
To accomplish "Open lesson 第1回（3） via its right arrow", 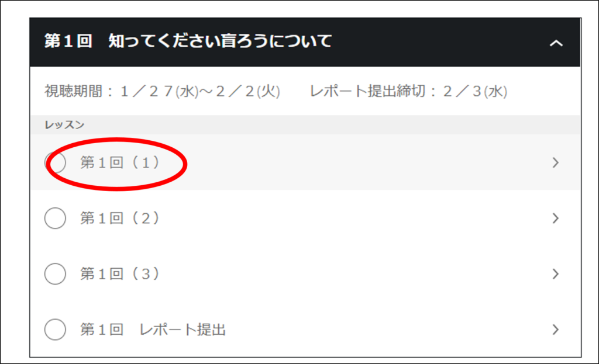I will 556,274.
